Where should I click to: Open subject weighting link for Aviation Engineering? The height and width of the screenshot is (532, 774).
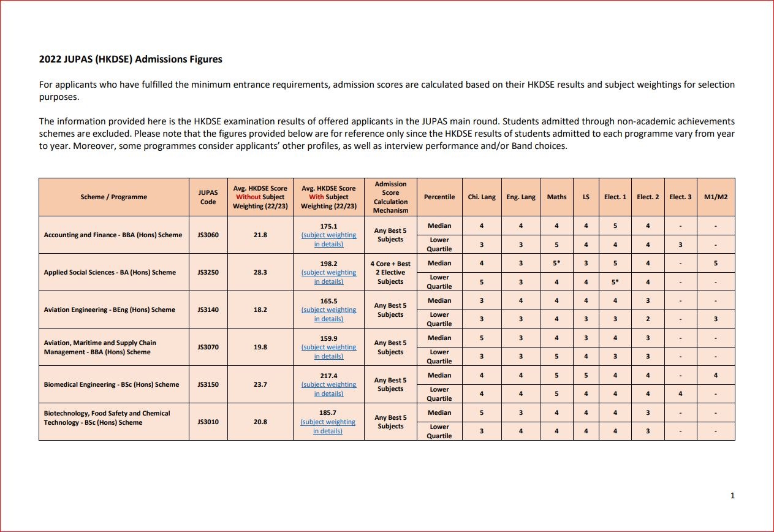tap(328, 314)
